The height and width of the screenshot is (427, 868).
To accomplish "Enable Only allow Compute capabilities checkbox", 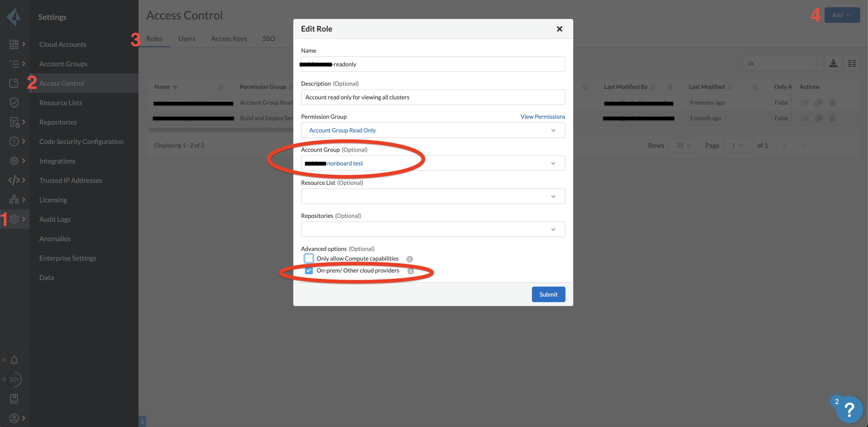I will pyautogui.click(x=309, y=258).
